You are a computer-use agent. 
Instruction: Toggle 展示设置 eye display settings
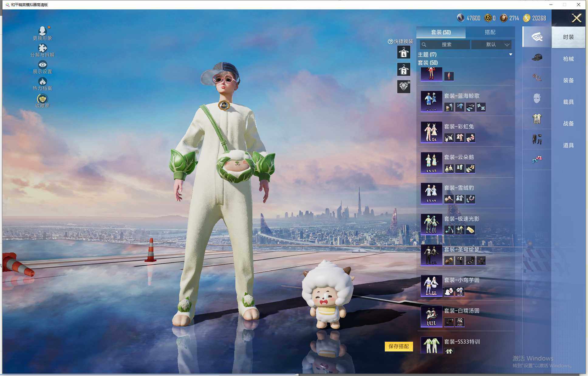tap(43, 65)
